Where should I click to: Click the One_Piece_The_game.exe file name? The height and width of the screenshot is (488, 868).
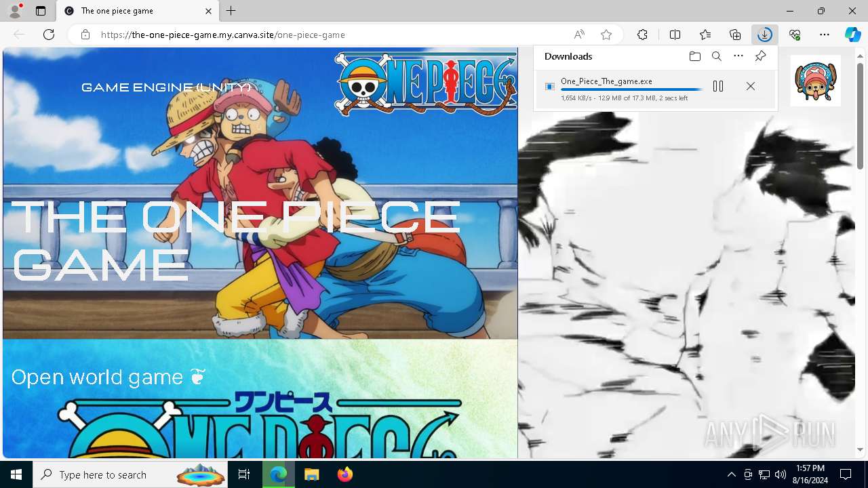tap(606, 81)
